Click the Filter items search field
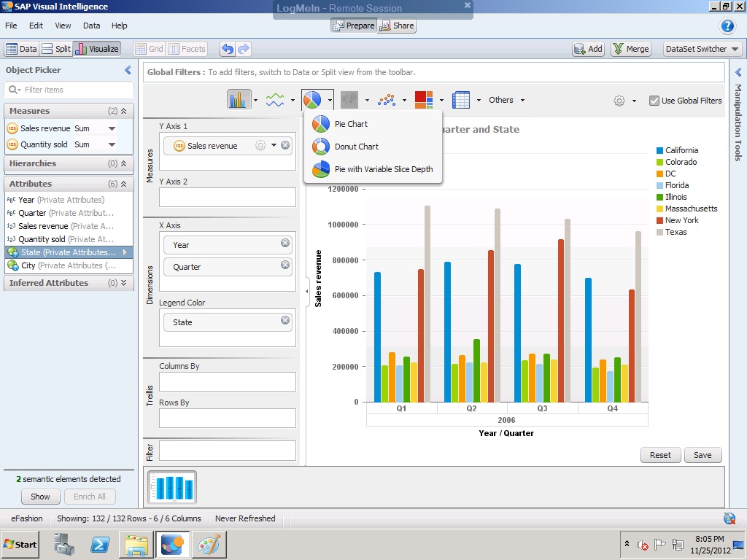Screen dimensions: 747x560 click(x=69, y=90)
